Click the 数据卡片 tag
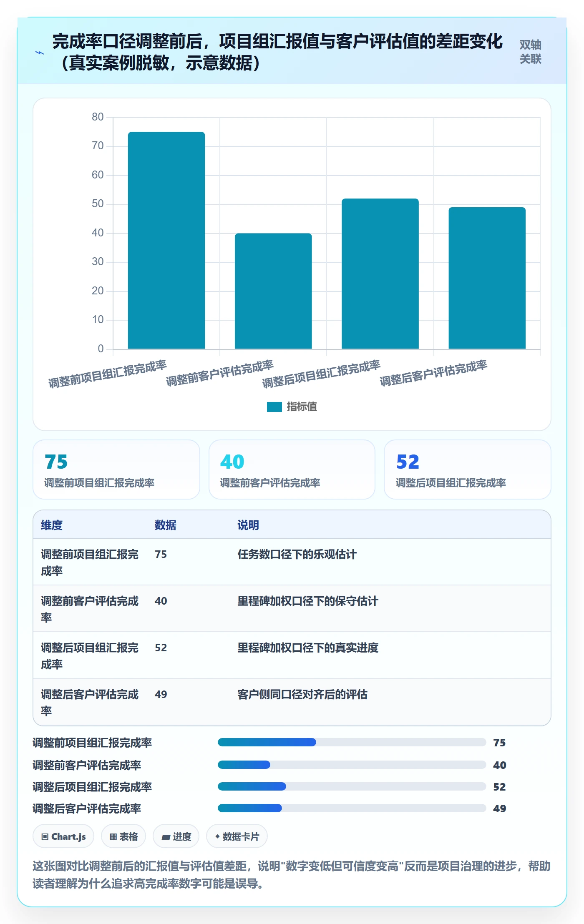The width and height of the screenshot is (584, 924). click(x=237, y=836)
